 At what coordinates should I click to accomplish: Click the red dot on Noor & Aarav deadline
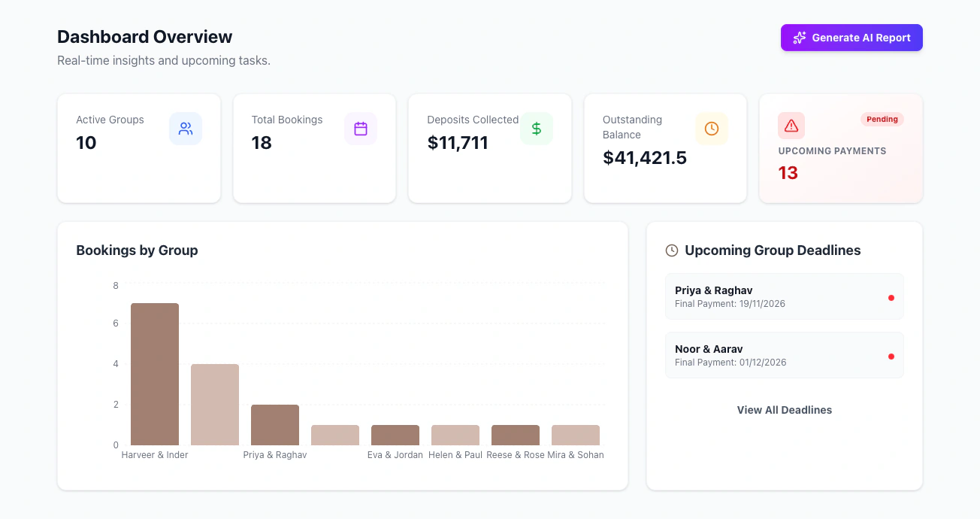[891, 357]
